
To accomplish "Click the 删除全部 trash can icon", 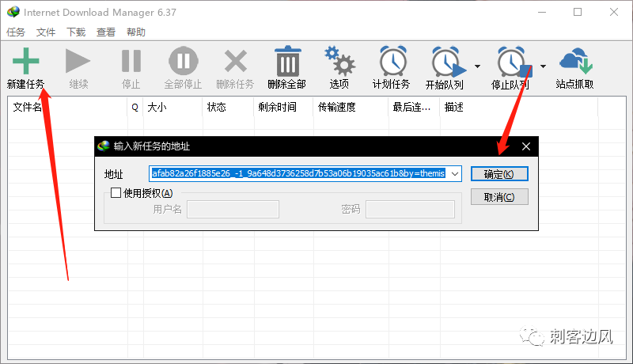I will (288, 62).
